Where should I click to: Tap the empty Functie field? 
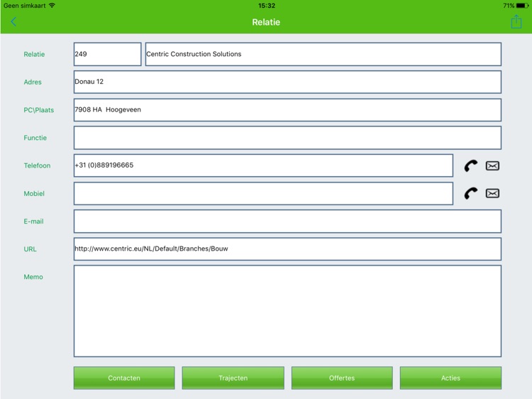287,138
